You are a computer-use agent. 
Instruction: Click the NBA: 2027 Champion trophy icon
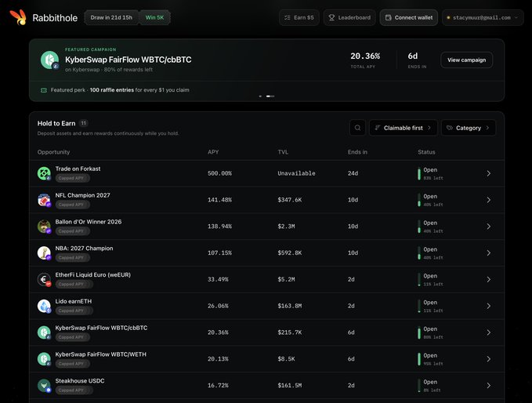[x=44, y=252]
